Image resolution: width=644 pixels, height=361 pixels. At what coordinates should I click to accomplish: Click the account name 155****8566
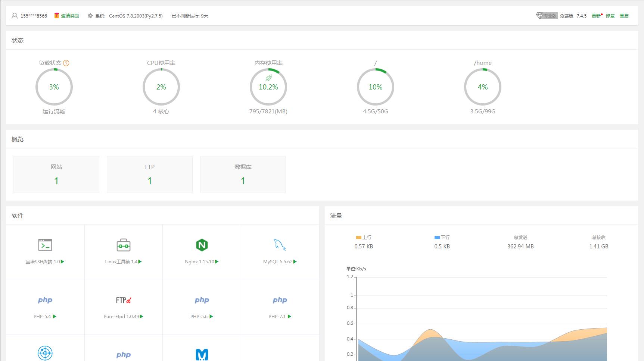click(34, 16)
